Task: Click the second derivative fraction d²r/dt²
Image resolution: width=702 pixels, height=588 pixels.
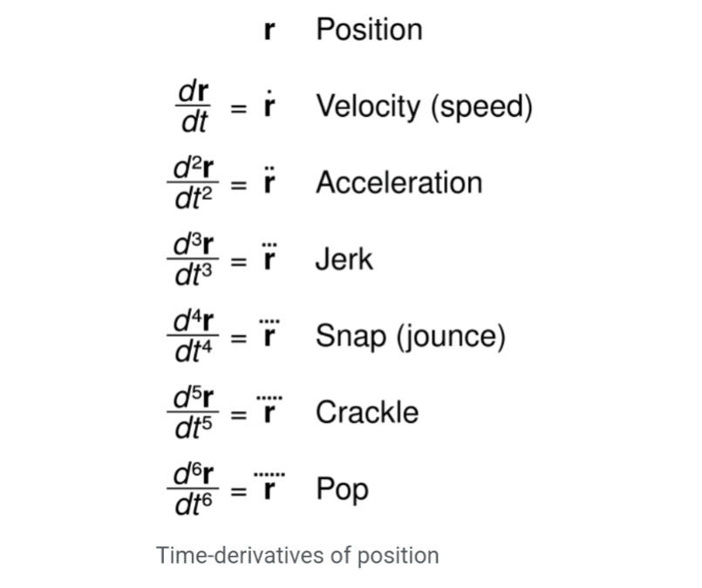Action: pyautogui.click(x=193, y=182)
